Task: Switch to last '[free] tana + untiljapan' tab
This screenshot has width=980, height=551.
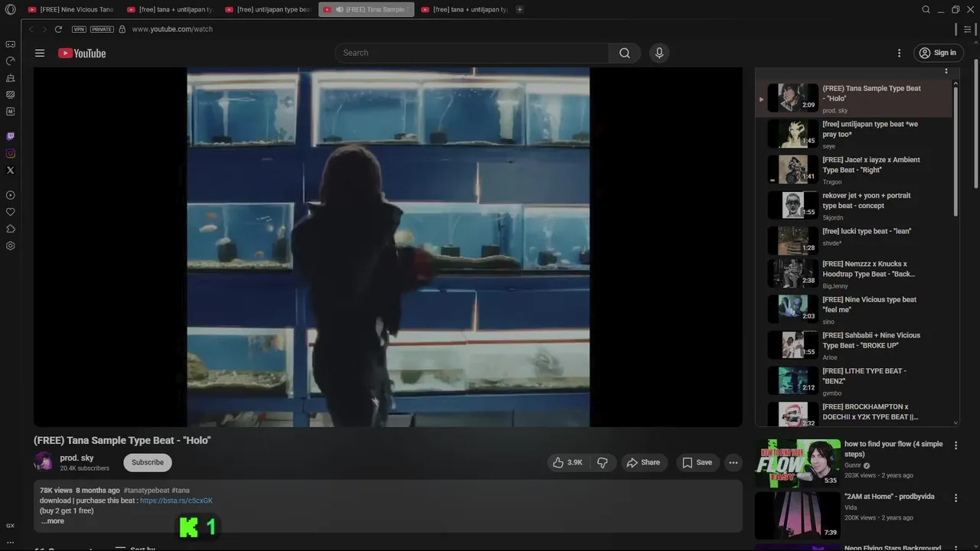Action: tap(464, 9)
